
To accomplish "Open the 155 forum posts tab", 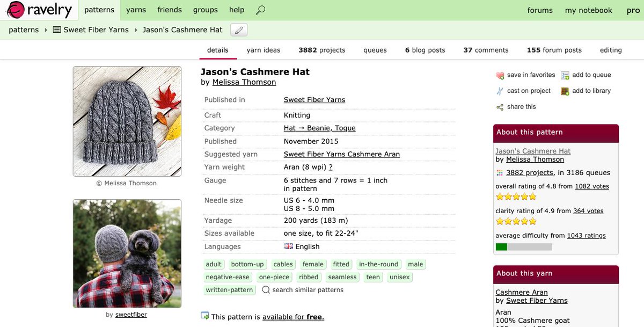I will [x=554, y=50].
